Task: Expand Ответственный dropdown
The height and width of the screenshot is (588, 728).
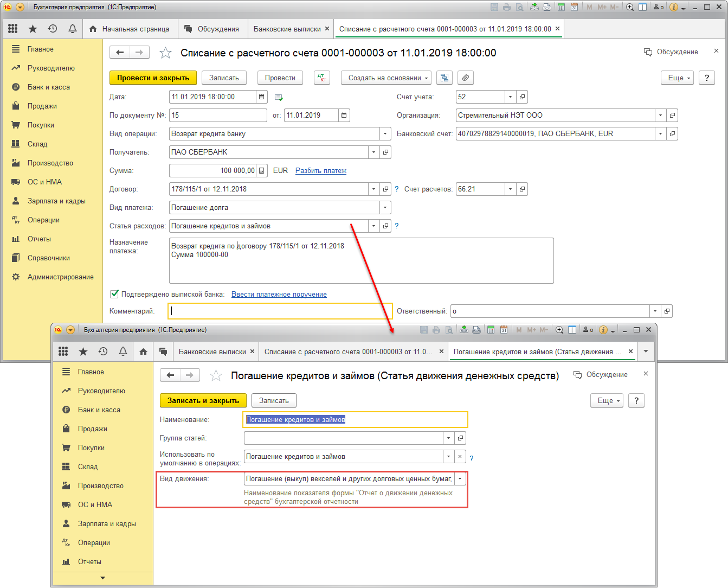Action: 655,311
